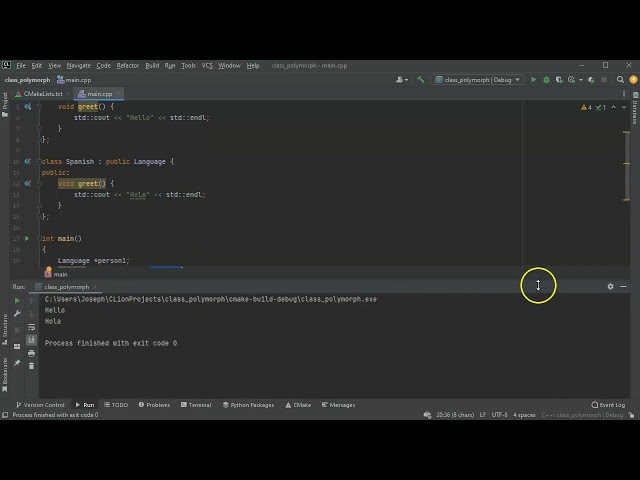
Task: Open the File menu
Action: pyautogui.click(x=21, y=65)
